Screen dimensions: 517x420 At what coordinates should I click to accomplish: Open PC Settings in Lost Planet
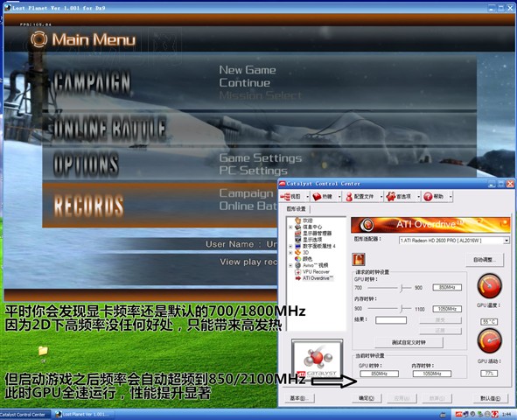click(253, 171)
